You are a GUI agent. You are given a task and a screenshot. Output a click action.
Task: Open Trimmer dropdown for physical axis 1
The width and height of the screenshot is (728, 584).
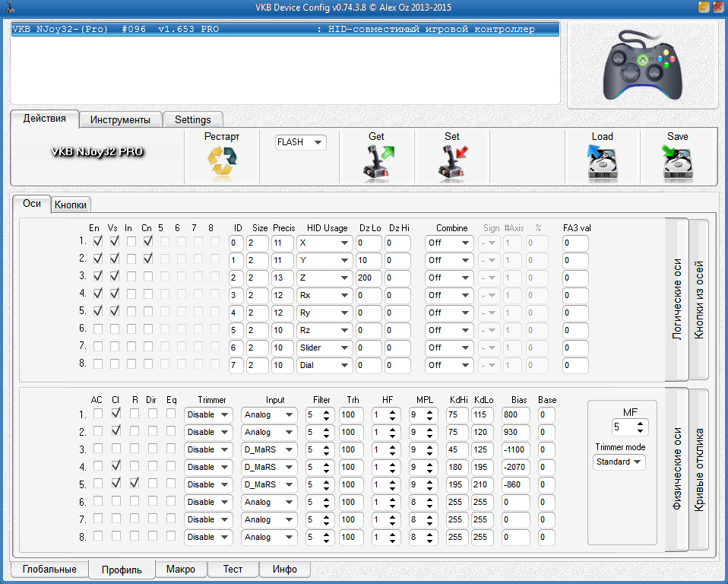click(208, 414)
